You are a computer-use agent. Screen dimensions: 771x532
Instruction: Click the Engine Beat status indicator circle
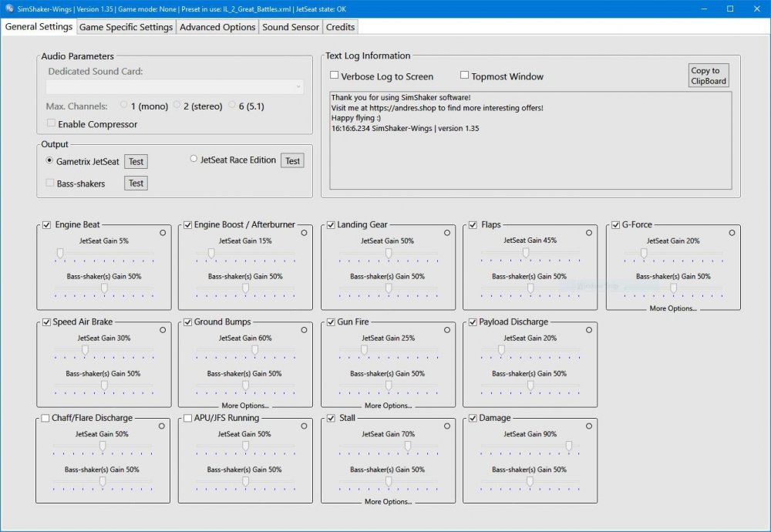163,232
